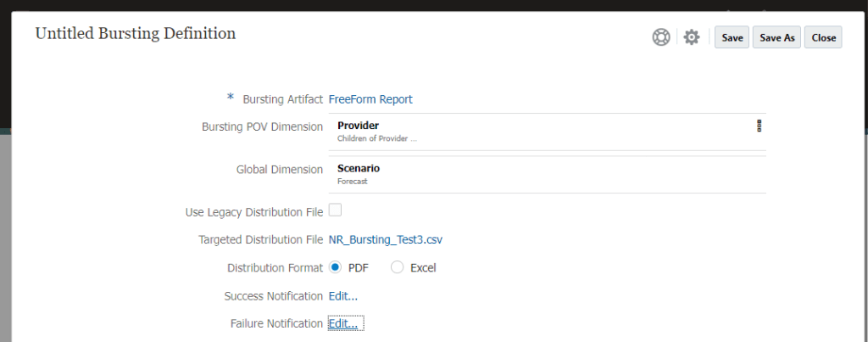
Task: Save the bursting definition
Action: pyautogui.click(x=732, y=37)
